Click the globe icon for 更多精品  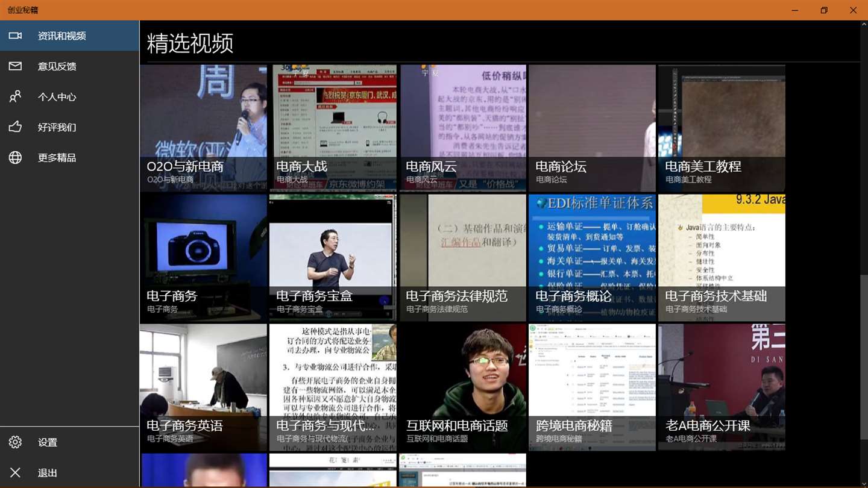click(x=15, y=157)
